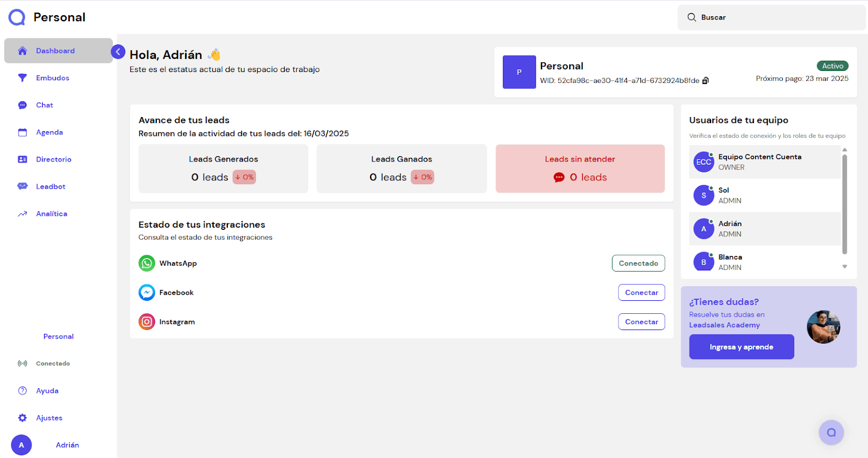Viewport: 868px width, 458px height.
Task: Click the Dashboard home icon
Action: 22,51
